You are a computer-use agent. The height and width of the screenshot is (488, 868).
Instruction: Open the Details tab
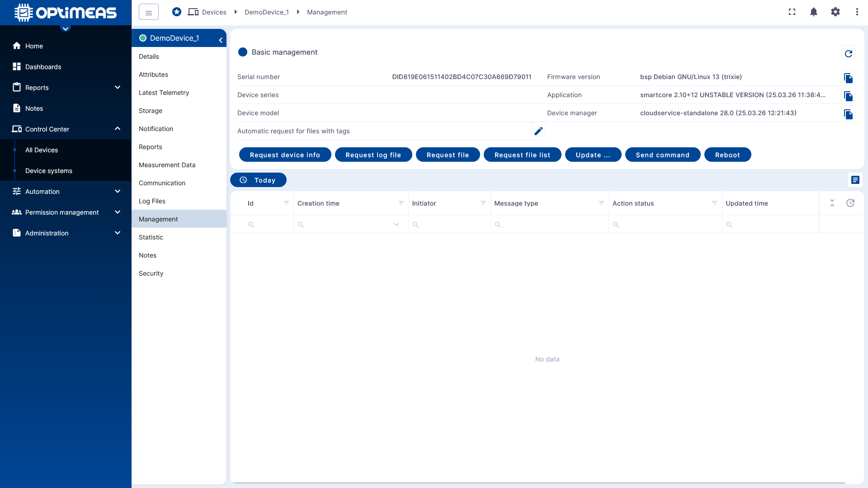[179, 56]
